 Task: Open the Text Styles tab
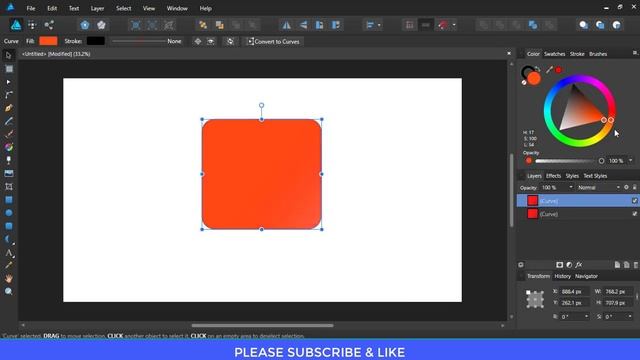pos(595,176)
